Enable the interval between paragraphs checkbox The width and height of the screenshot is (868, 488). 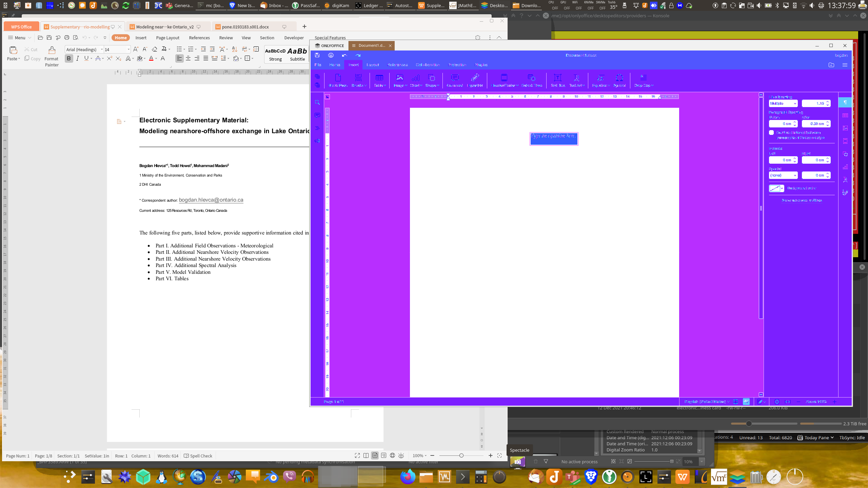pos(771,133)
